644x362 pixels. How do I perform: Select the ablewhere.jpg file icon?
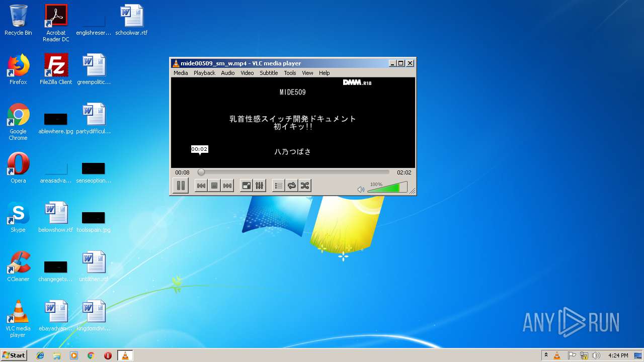click(56, 122)
